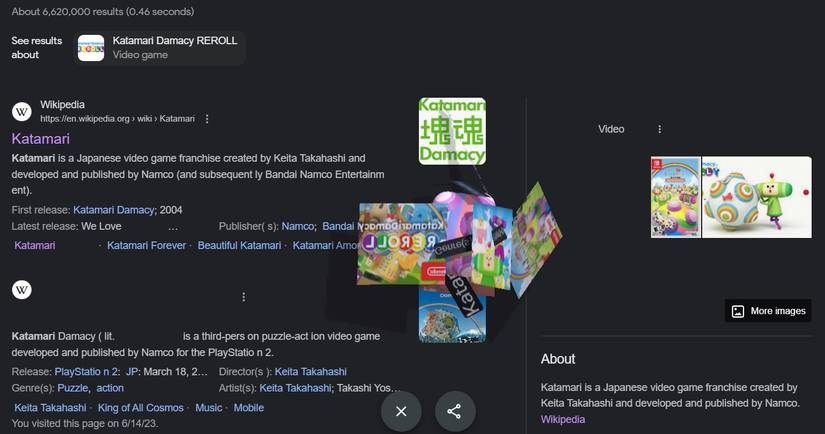Open the action genre link
The height and width of the screenshot is (434, 825).
pyautogui.click(x=110, y=388)
